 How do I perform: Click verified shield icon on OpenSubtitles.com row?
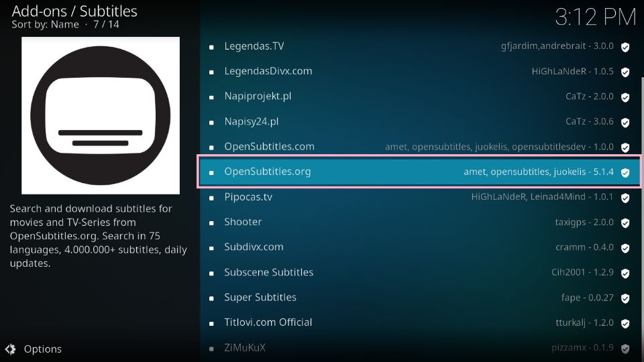[x=625, y=147]
